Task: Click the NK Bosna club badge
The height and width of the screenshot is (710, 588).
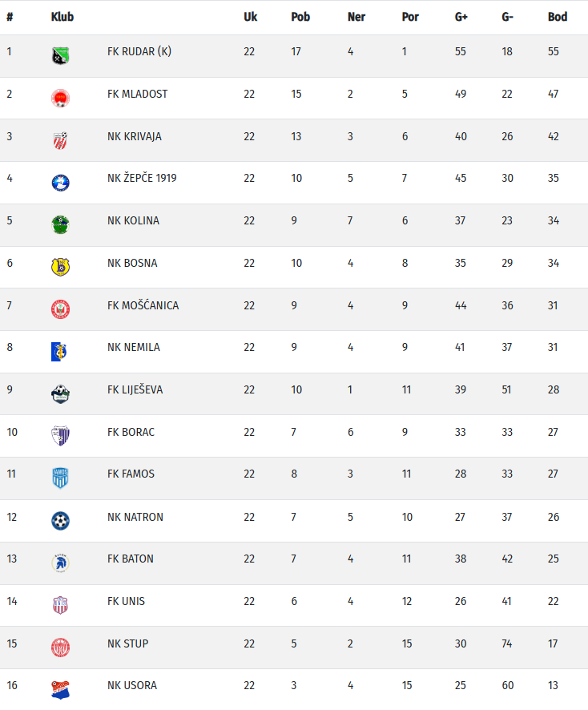Action: (x=60, y=267)
